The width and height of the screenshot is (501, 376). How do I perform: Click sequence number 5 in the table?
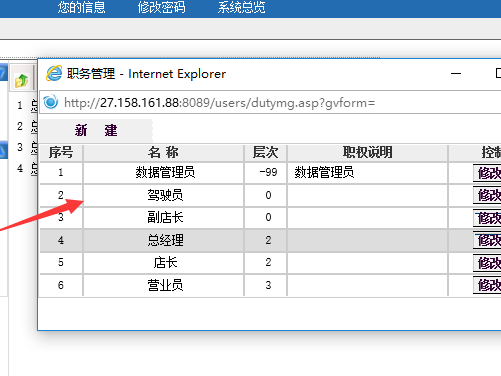pyautogui.click(x=61, y=262)
